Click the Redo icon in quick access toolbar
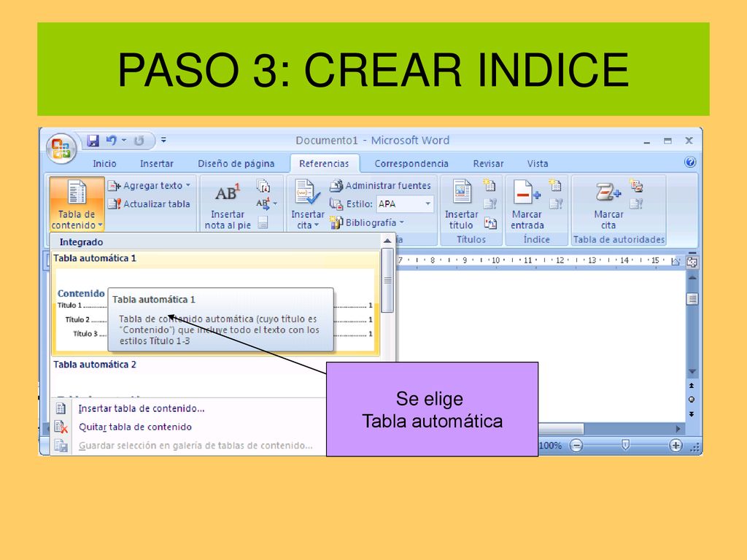 pyautogui.click(x=139, y=141)
